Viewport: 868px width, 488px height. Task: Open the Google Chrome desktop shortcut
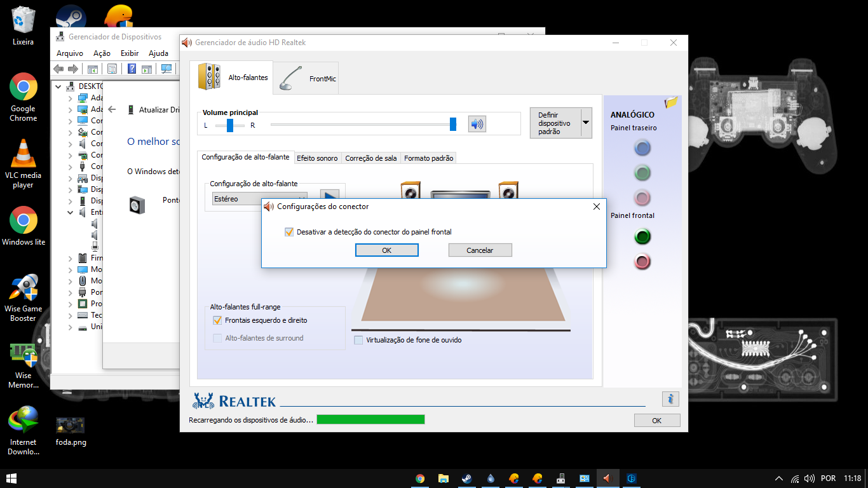click(x=23, y=97)
